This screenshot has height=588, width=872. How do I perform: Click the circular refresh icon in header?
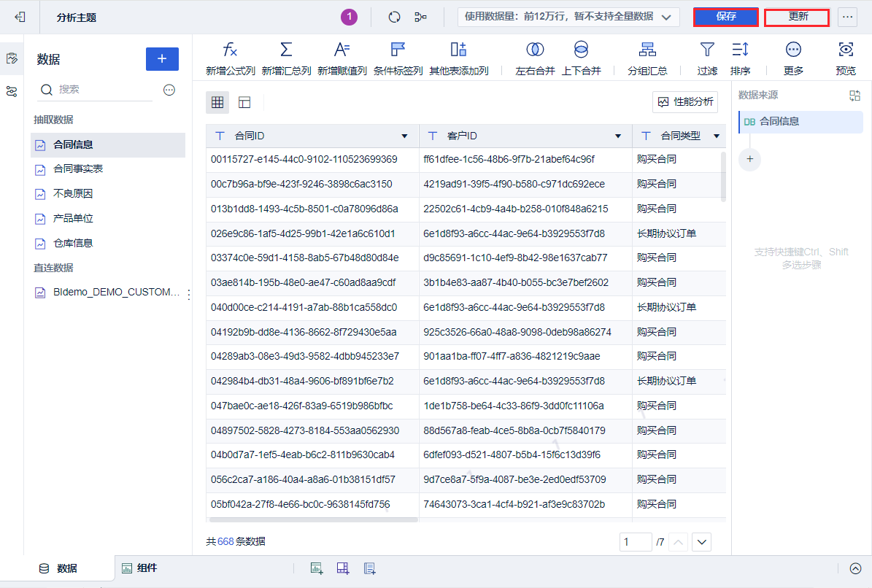[x=394, y=18]
